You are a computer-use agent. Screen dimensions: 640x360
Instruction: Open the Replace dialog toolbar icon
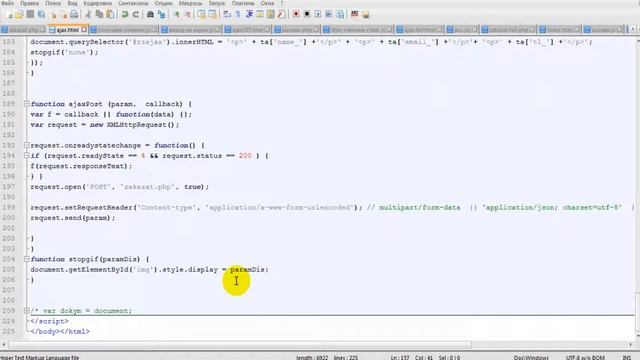pos(162,15)
